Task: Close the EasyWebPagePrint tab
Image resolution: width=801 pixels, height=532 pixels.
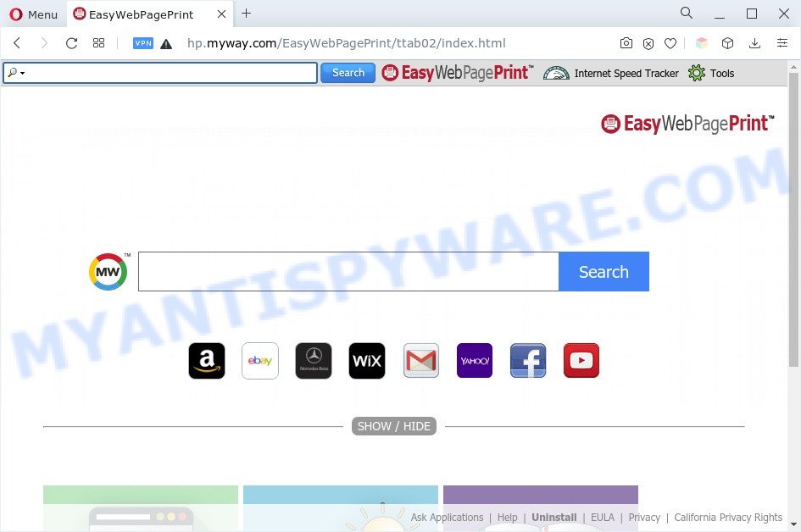Action: pos(221,14)
